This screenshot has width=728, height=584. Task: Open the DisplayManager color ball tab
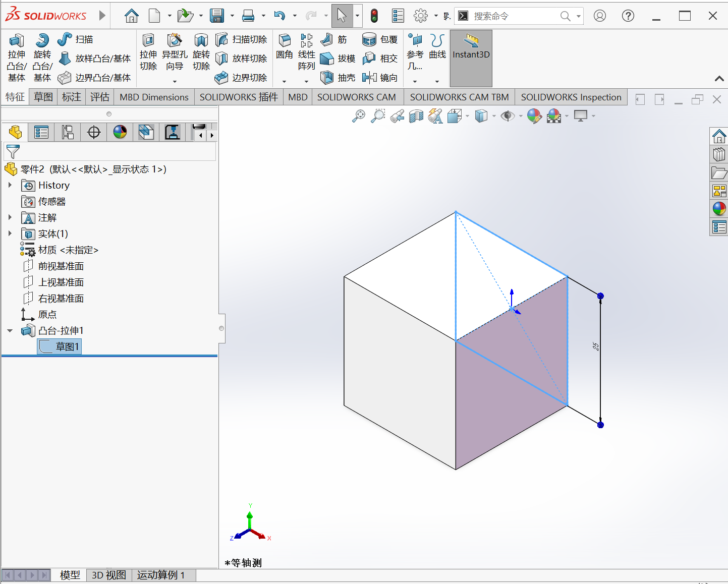120,132
